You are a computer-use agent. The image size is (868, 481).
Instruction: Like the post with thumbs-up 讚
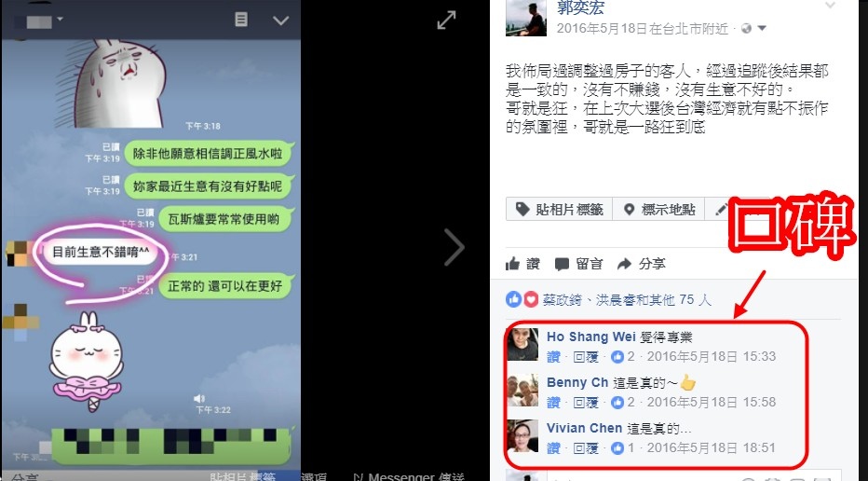click(522, 264)
